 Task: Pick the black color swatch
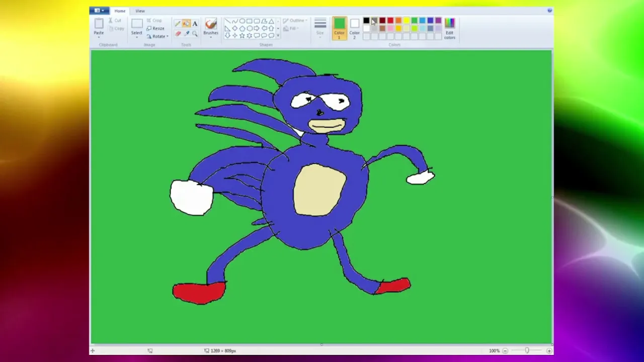click(366, 21)
